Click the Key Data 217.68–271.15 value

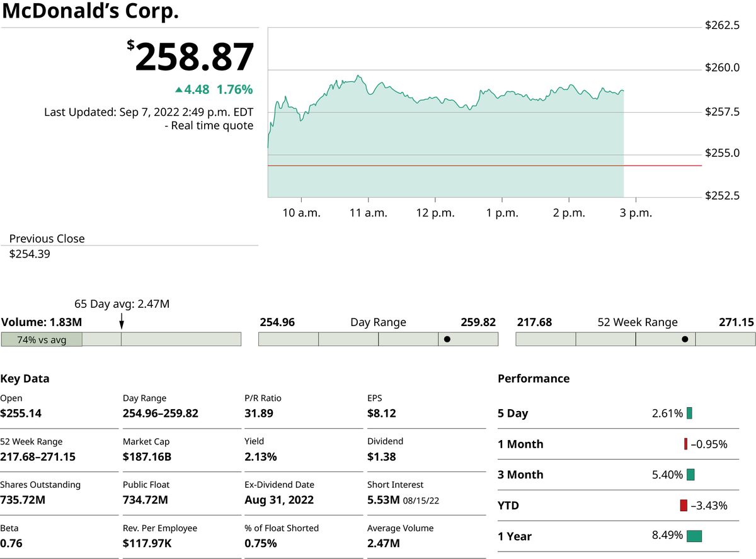[x=38, y=457]
